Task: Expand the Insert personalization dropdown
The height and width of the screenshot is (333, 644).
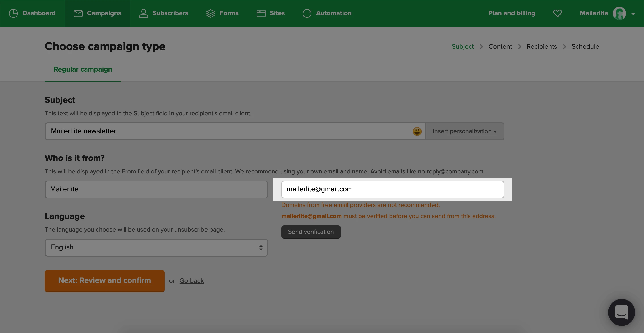Action: 464,131
